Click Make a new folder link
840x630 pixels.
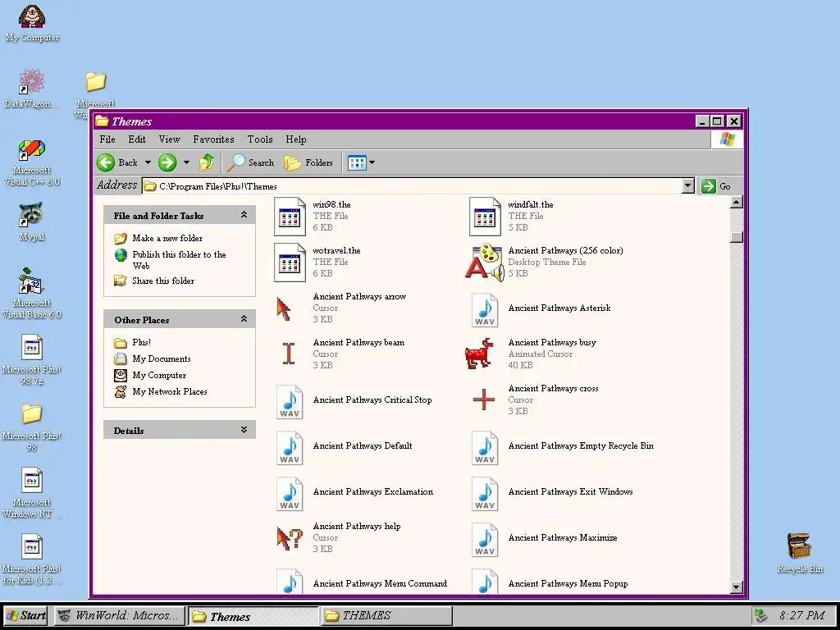pyautogui.click(x=167, y=238)
